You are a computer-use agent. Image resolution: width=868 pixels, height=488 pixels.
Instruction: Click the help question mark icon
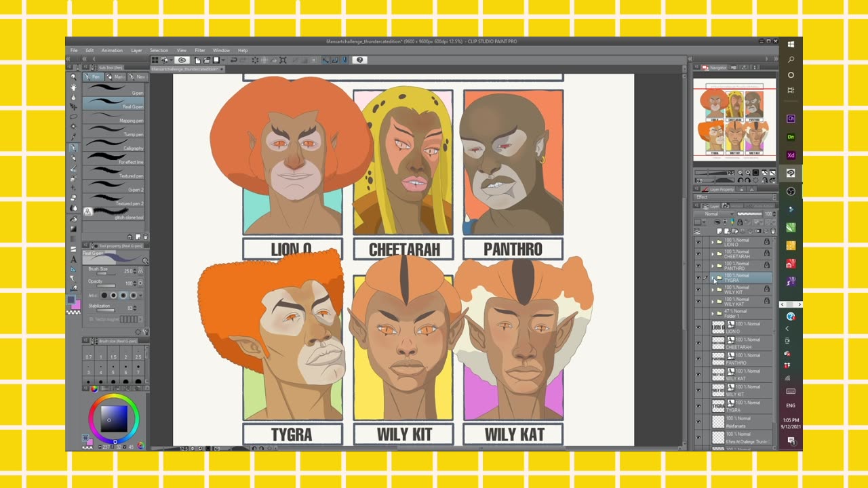(359, 60)
